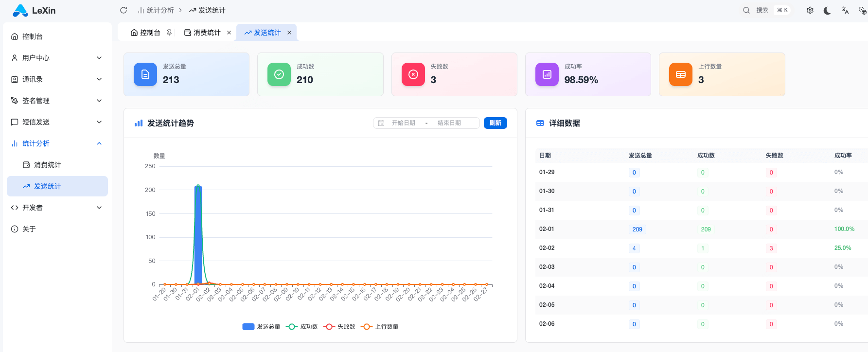Click the table icon beside 详细数据
Image resolution: width=868 pixels, height=352 pixels.
540,123
